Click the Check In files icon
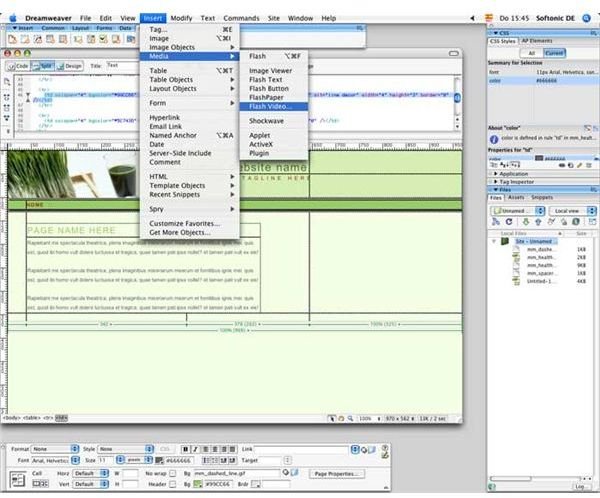 coord(564,222)
